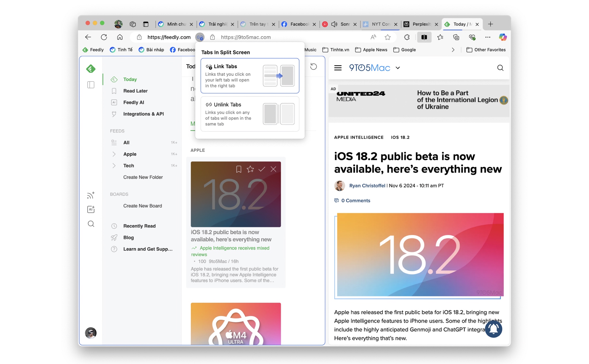The image size is (589, 364).
Task: Expand the 9to5Mac logo dropdown chevron
Action: click(x=398, y=68)
